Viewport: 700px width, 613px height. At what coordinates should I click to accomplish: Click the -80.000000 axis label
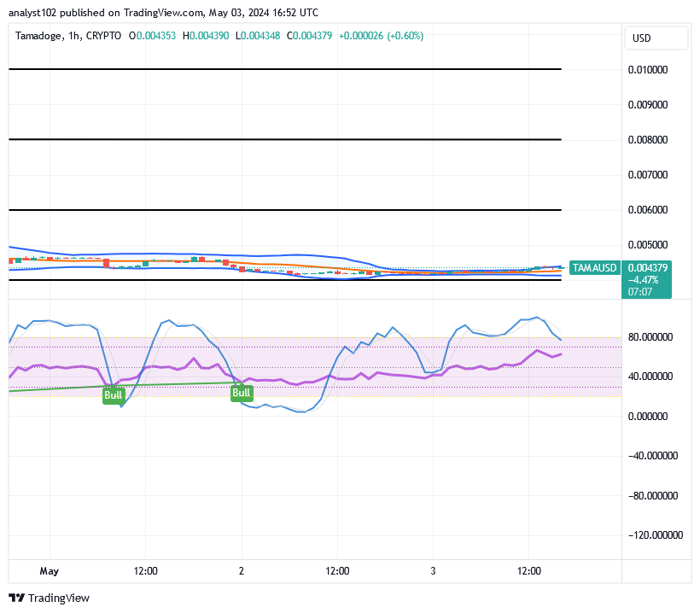[x=653, y=495]
